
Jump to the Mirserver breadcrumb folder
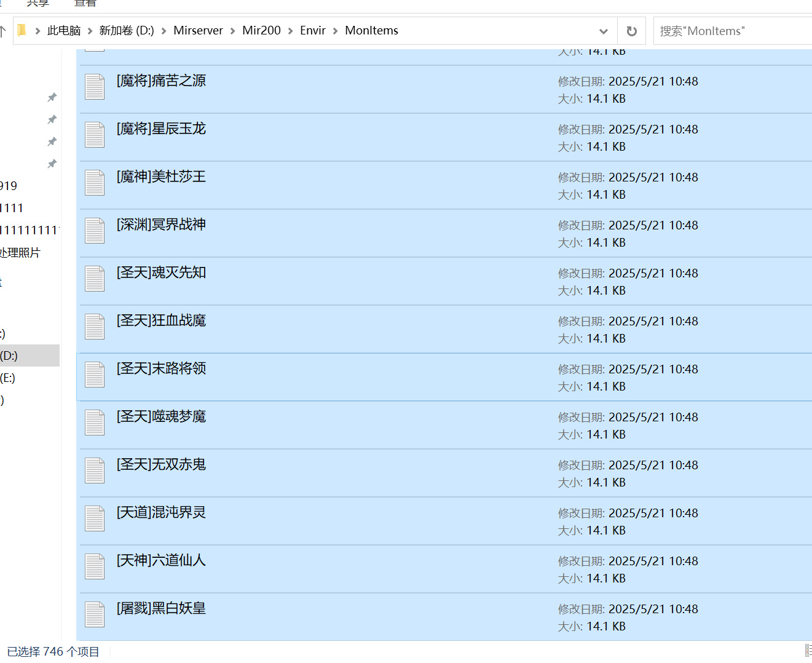198,31
